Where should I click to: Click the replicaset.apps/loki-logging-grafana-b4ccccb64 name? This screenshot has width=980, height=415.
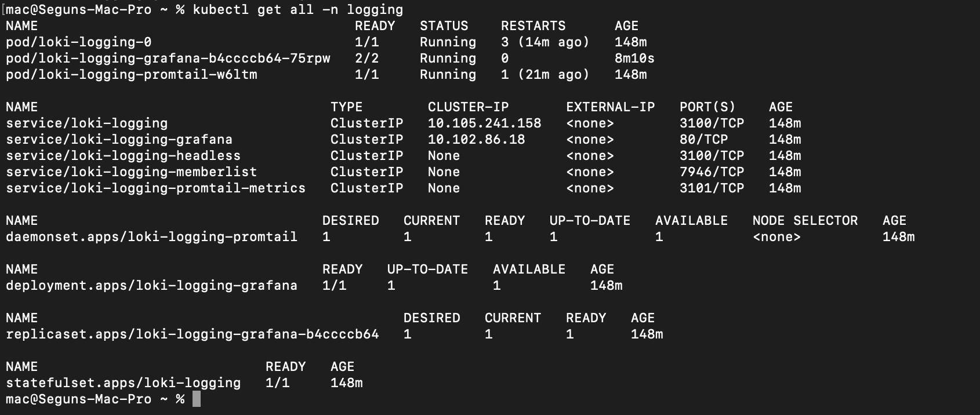coord(192,334)
